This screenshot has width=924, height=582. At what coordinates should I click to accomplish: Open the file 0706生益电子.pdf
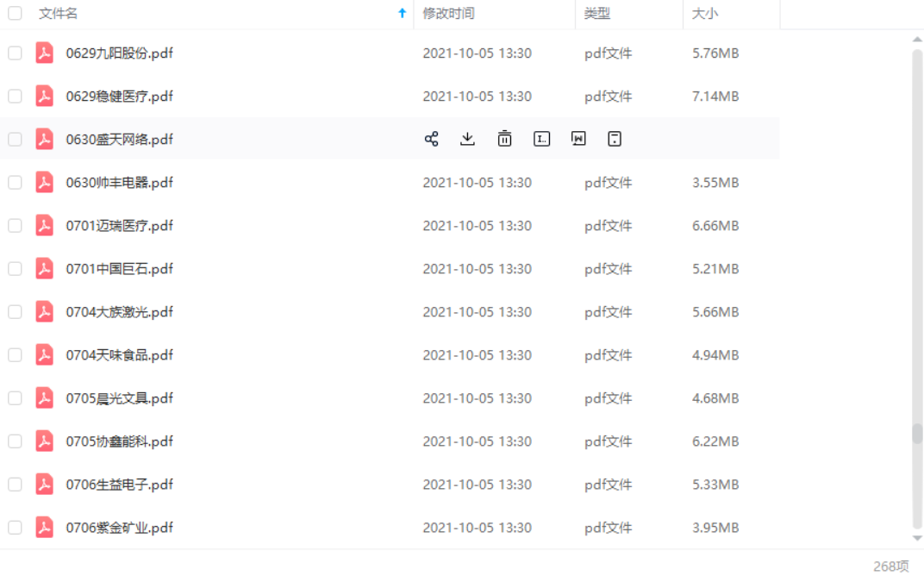(x=120, y=484)
